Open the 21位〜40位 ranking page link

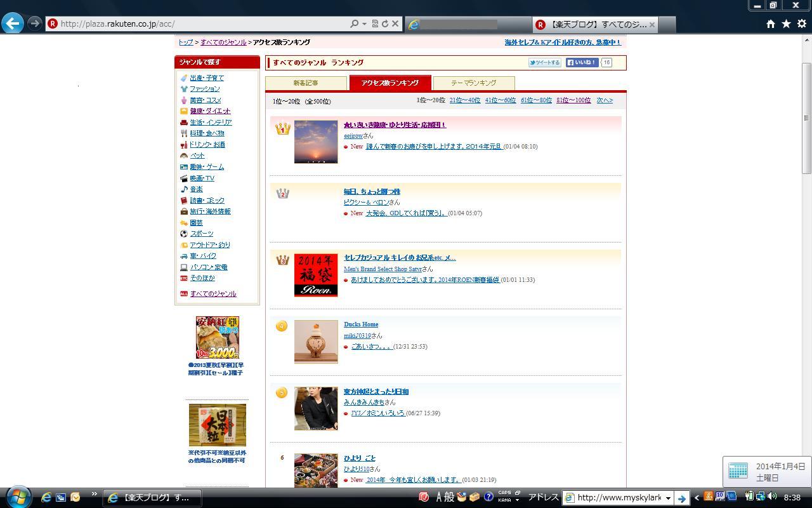[464, 100]
